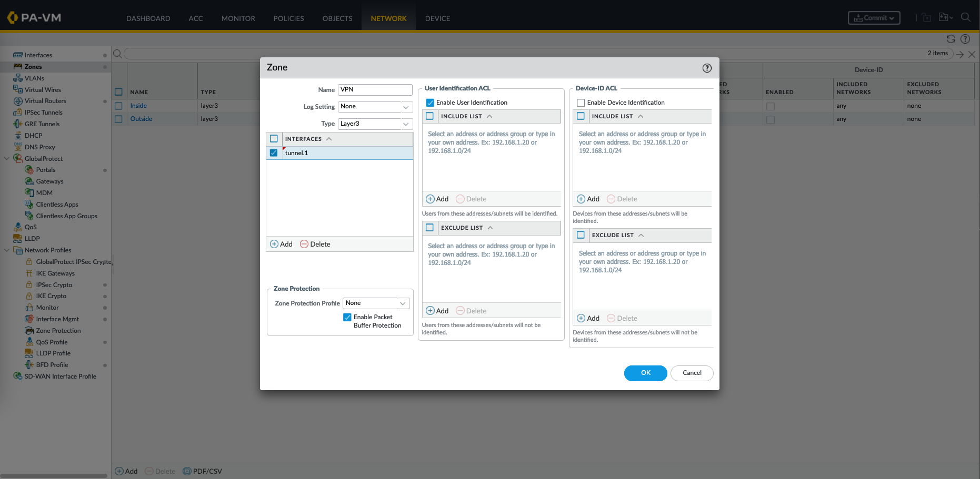The width and height of the screenshot is (980, 479).
Task: Click the zone Name input field
Action: point(375,90)
